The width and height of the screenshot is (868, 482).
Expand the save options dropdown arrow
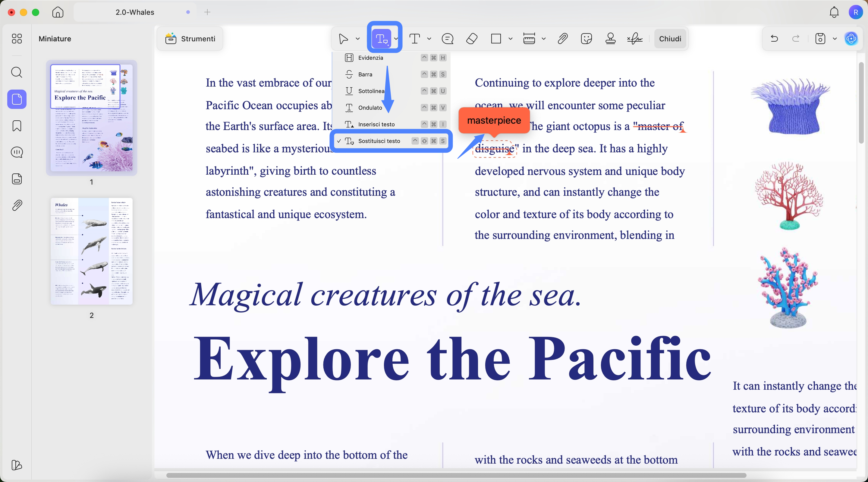[x=835, y=39]
